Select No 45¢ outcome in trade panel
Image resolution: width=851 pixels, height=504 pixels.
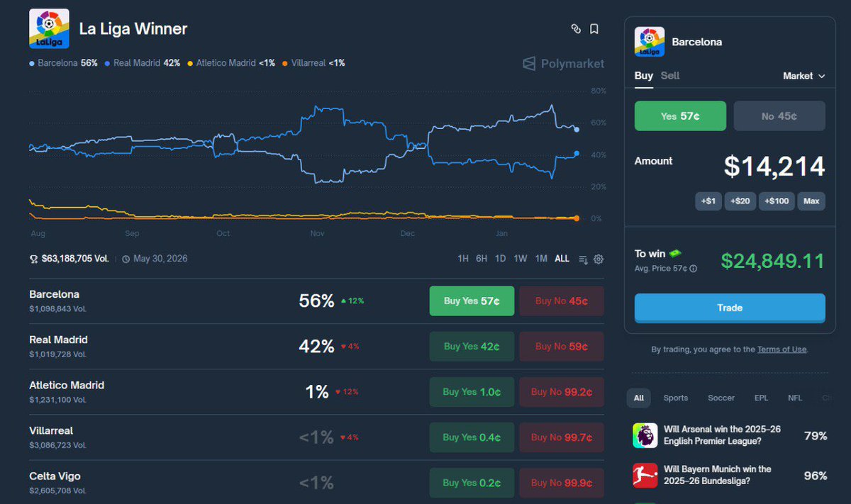pos(779,116)
